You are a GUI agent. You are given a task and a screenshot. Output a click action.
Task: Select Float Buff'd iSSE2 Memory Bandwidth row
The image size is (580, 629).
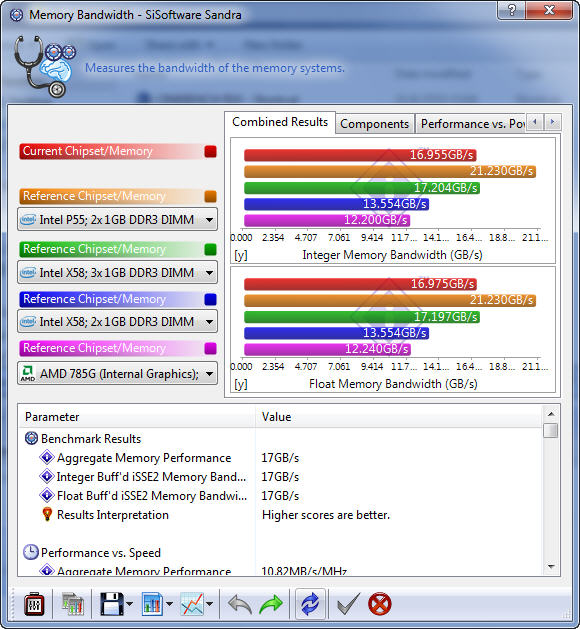point(281,496)
